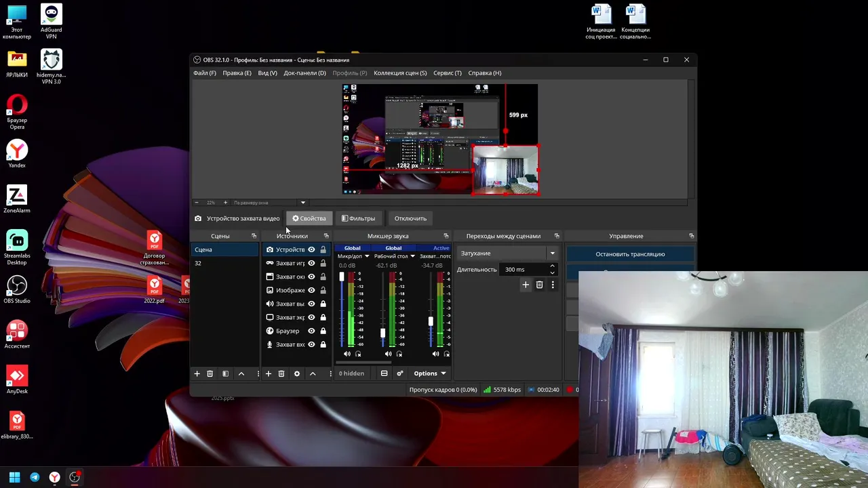This screenshot has height=488, width=868.
Task: Mute the Рабочий стол audio channel
Action: 388,354
